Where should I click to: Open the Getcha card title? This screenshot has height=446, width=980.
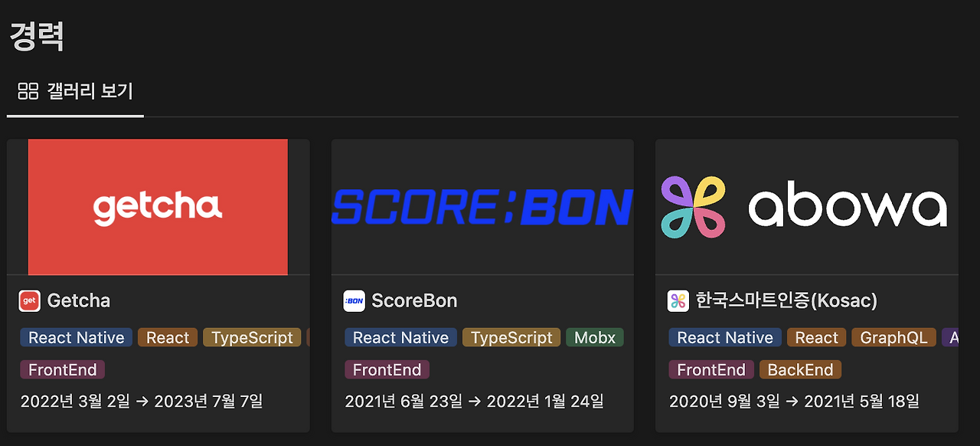coord(79,301)
